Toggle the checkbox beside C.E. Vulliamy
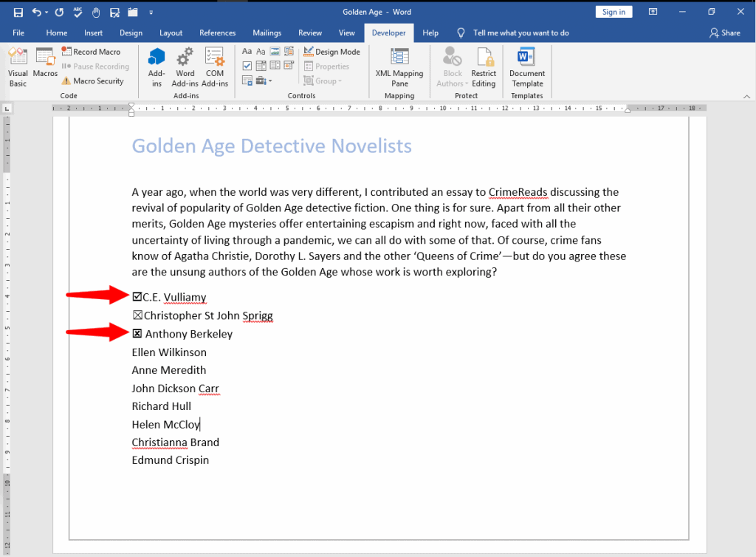This screenshot has height=557, width=756. tap(137, 296)
